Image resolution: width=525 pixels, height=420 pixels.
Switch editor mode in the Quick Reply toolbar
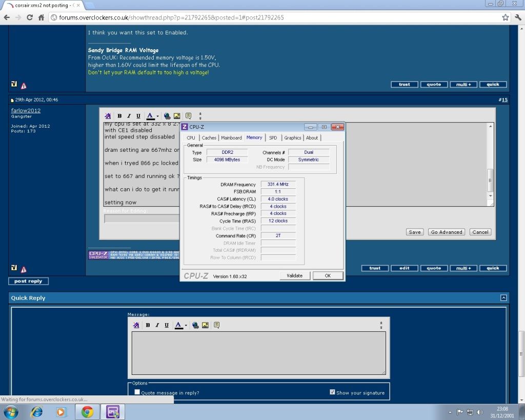[x=136, y=325]
